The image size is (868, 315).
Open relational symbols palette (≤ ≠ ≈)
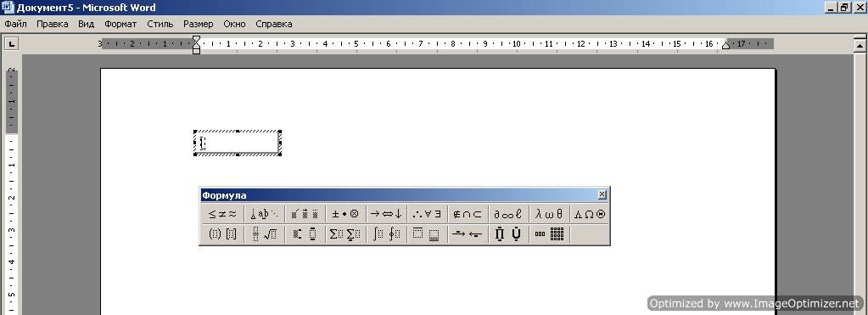pyautogui.click(x=222, y=214)
